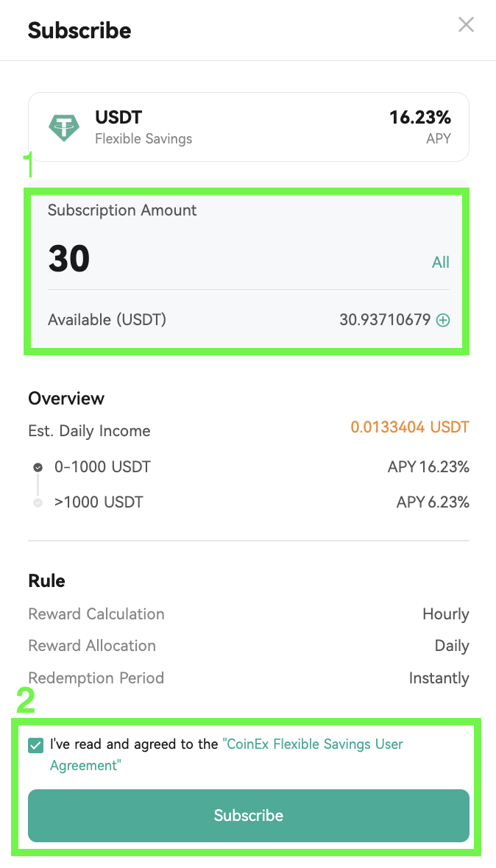Close the Subscribe dialog with the X
Viewport: 496px width, 868px height.
click(466, 24)
